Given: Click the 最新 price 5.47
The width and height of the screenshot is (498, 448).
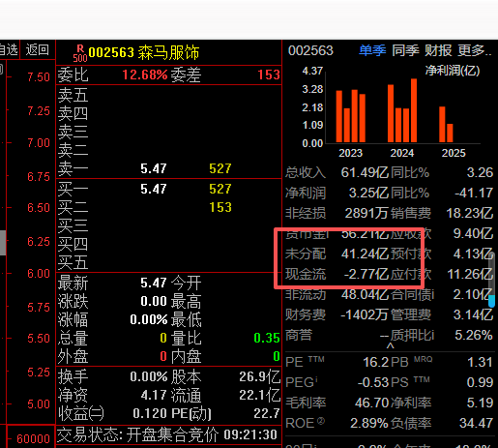Looking at the screenshot, I should tap(154, 283).
